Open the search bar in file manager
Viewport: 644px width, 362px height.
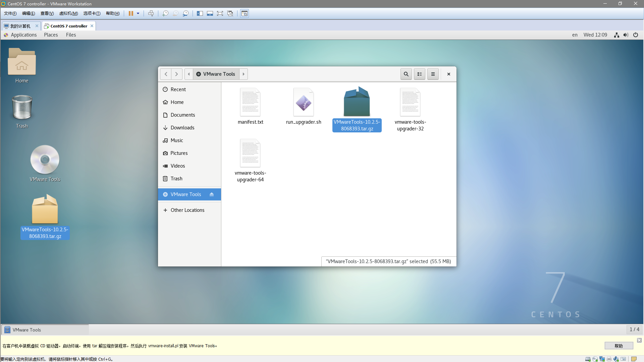(x=406, y=74)
